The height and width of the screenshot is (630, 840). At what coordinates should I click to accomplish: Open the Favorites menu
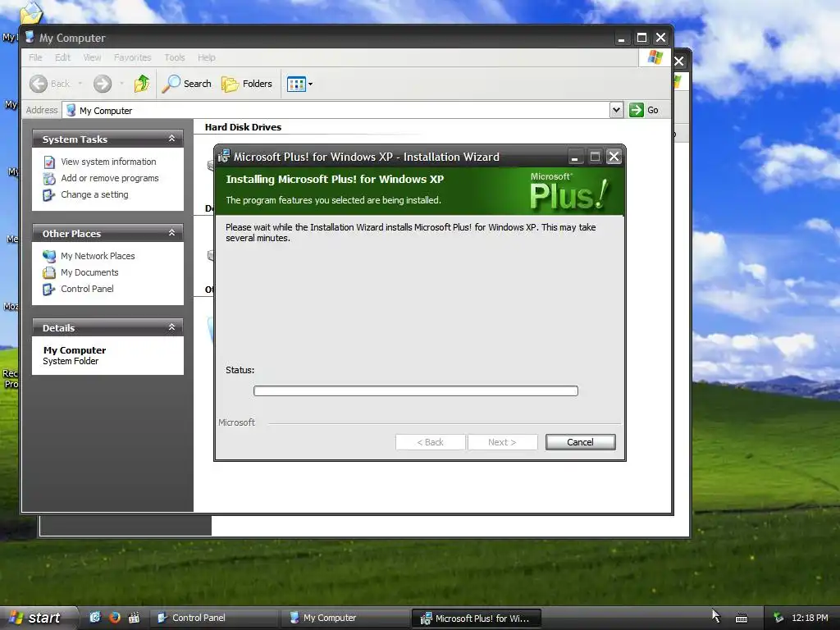click(132, 57)
